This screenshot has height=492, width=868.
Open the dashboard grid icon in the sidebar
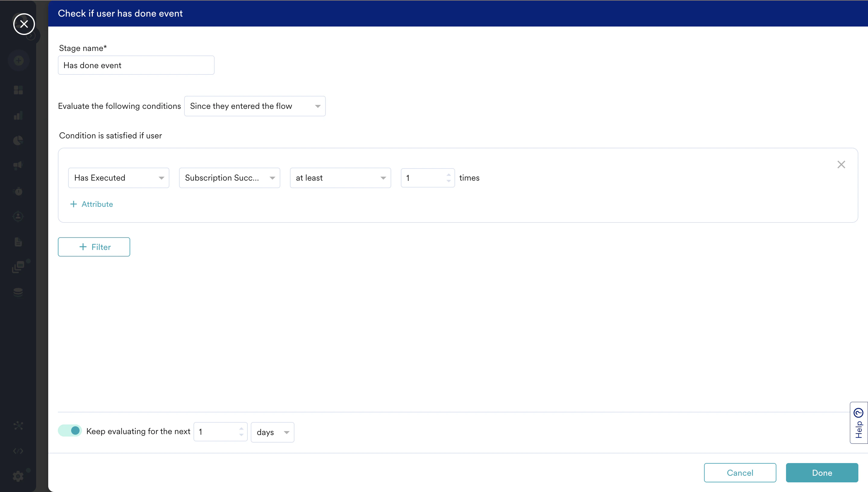pyautogui.click(x=18, y=90)
